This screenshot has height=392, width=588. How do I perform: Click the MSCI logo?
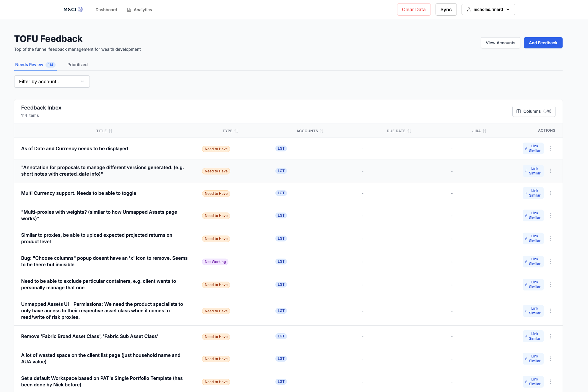(72, 9)
